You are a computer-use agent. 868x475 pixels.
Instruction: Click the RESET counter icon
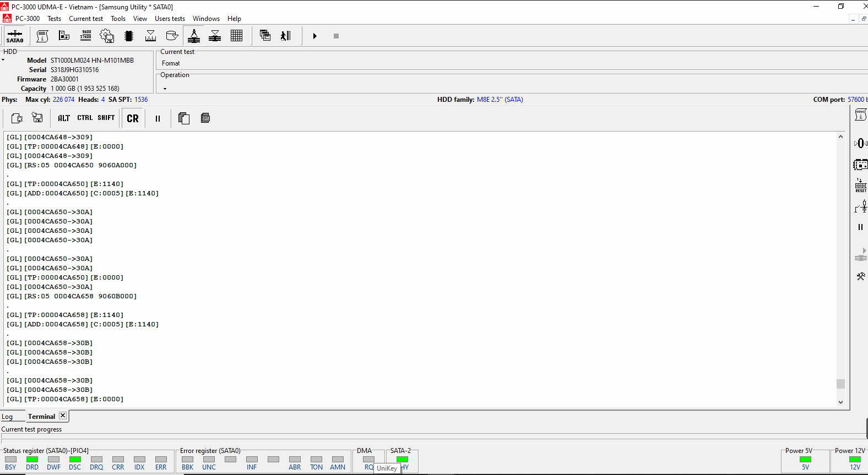[860, 185]
